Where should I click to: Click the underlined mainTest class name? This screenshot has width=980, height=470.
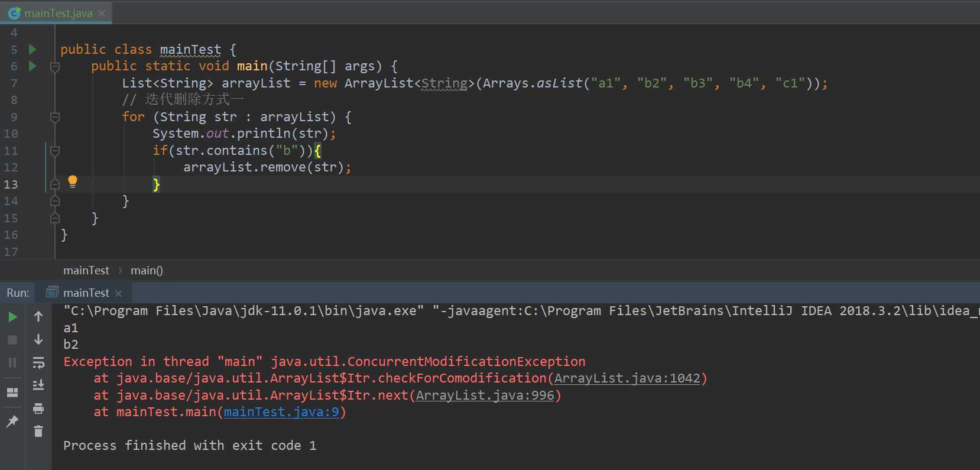190,50
